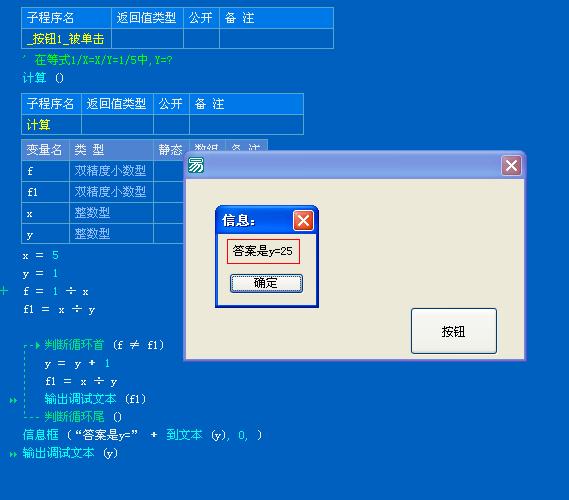Click the 按钮 button in the form window

pyautogui.click(x=454, y=331)
